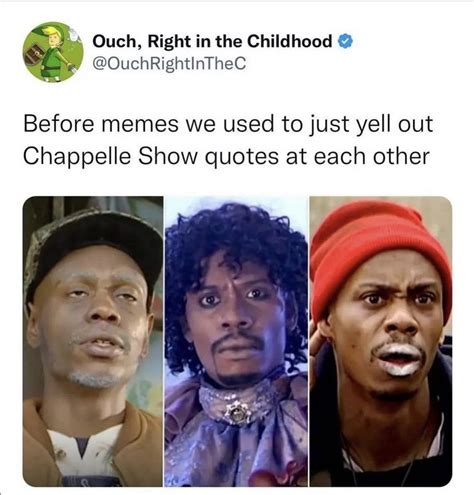Click the word "Childhood" in account name

290,41
